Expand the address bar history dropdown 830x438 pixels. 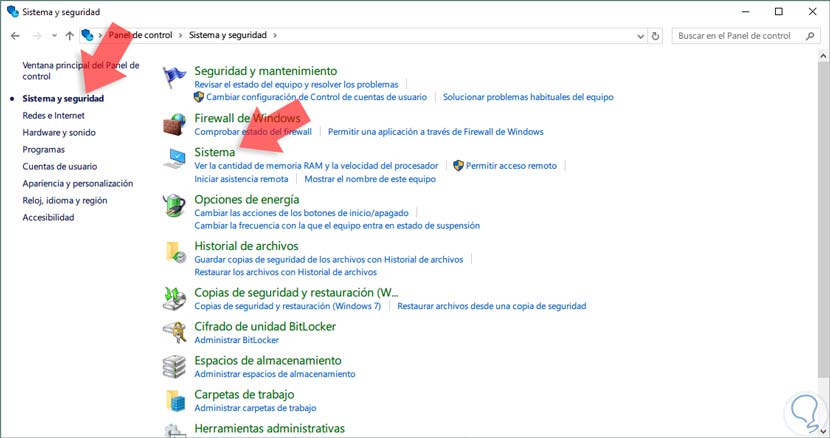pyautogui.click(x=640, y=36)
